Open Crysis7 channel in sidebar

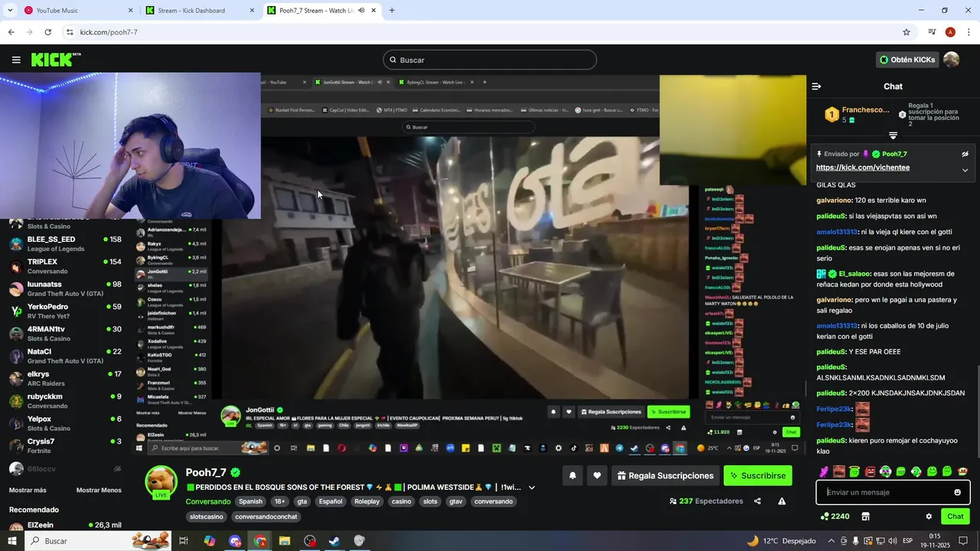tap(65, 445)
